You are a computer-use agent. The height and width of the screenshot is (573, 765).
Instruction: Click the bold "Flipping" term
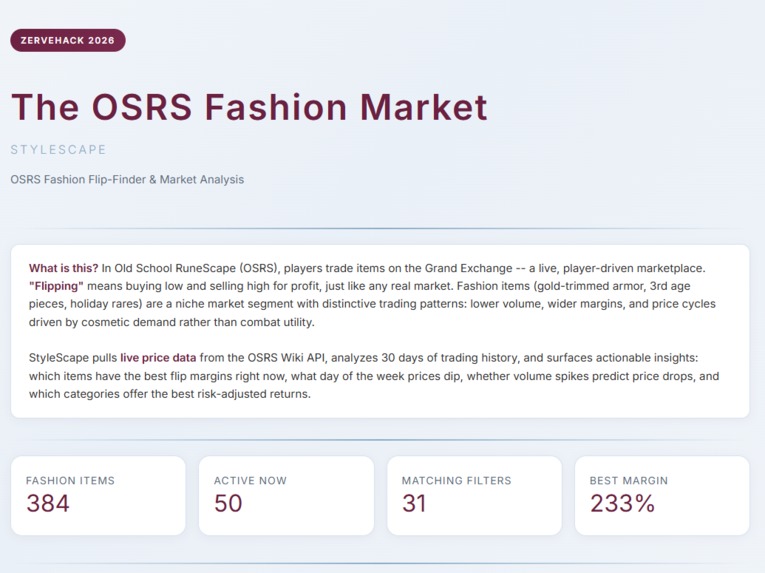coord(56,286)
